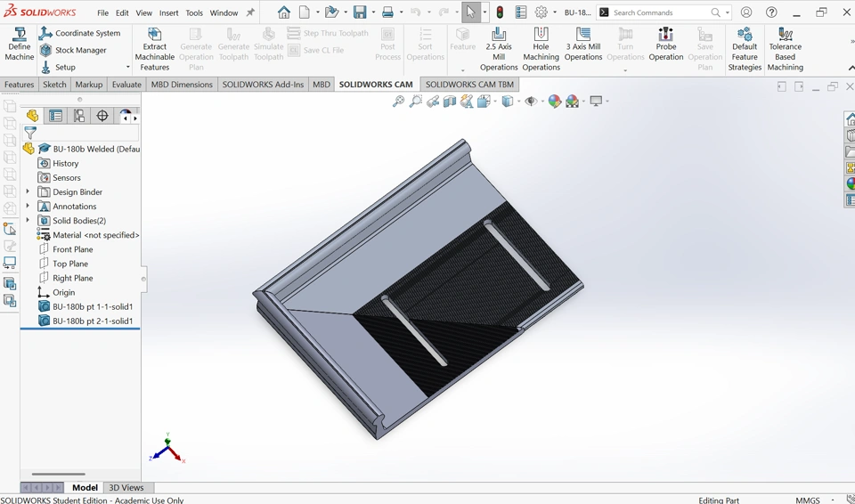The width and height of the screenshot is (855, 504).
Task: Click the feature tree horizontal scrollbar
Action: pyautogui.click(x=59, y=474)
